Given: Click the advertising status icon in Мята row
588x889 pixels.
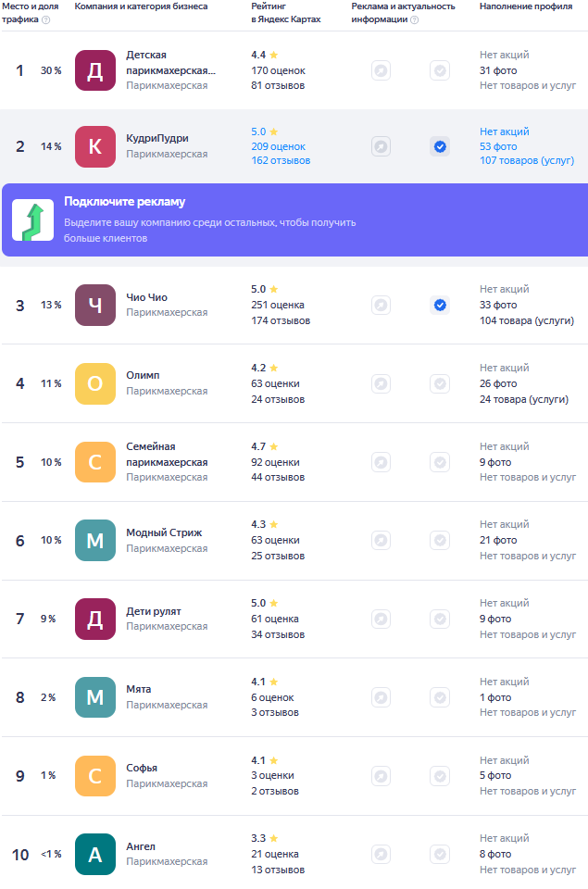Looking at the screenshot, I should (x=381, y=697).
